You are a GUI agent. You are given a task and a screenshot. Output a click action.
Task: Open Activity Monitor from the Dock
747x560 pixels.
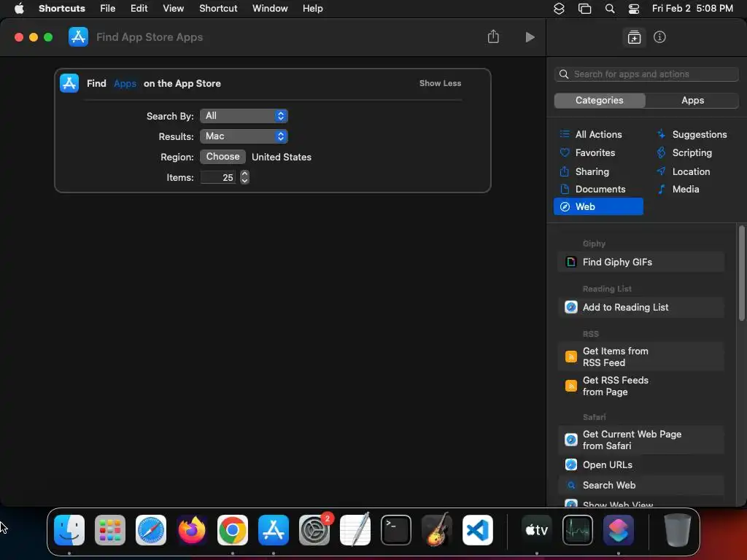578,530
